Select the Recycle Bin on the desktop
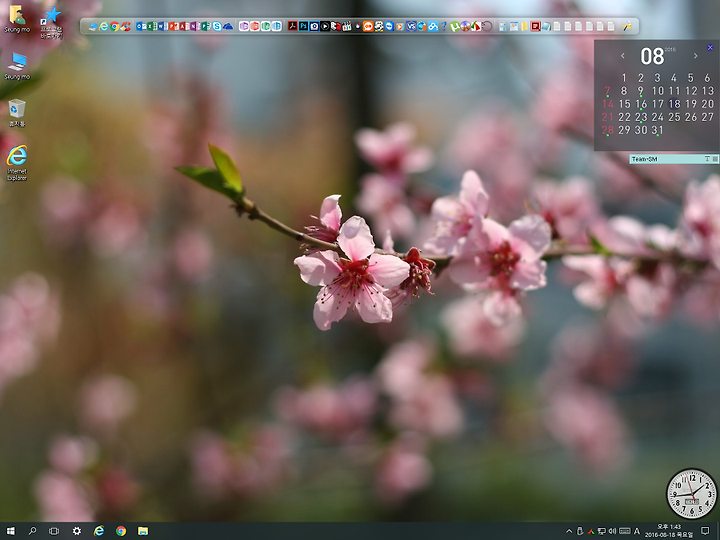 click(x=17, y=113)
